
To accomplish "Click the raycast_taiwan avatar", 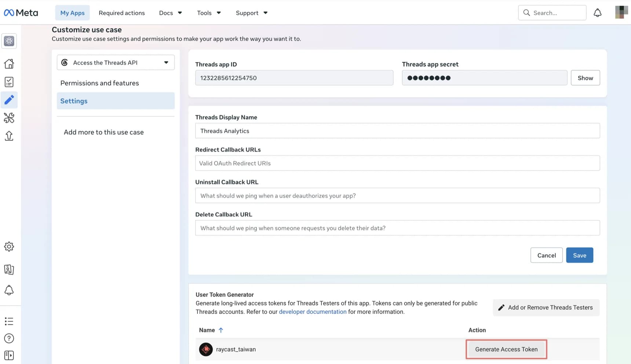I will click(206, 349).
